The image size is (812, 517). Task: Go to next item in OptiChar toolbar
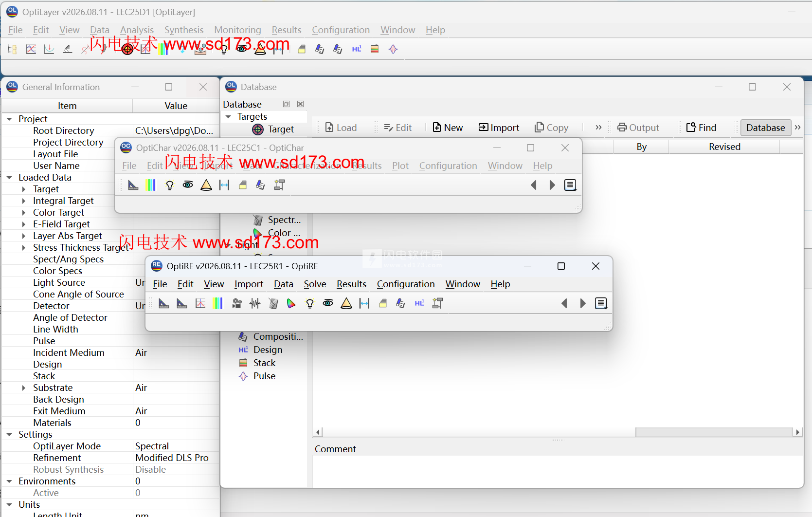(552, 185)
